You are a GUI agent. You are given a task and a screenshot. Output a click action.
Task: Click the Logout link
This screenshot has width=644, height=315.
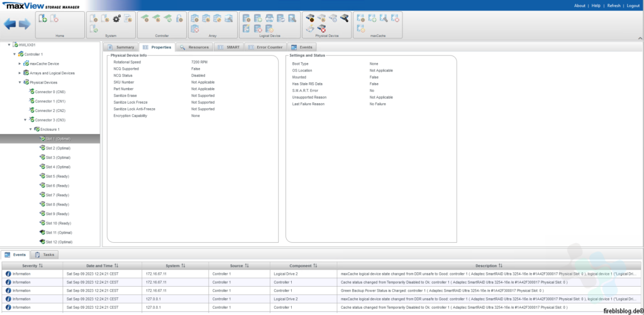tap(633, 6)
